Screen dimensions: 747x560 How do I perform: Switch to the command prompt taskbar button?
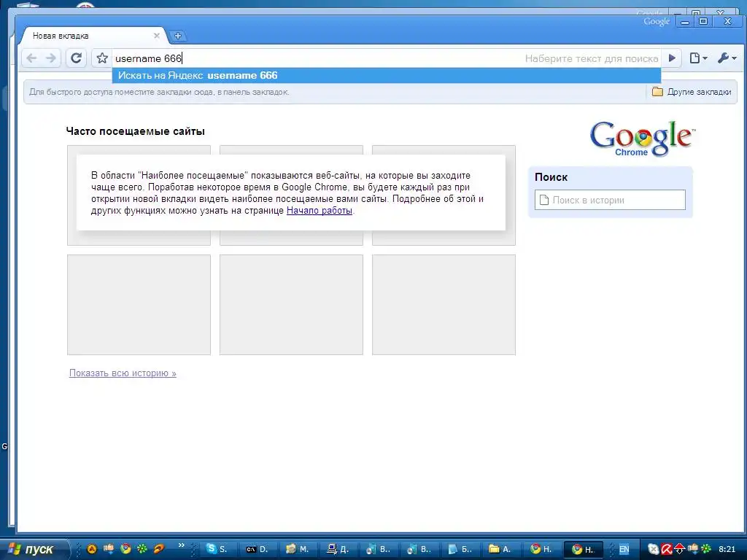(258, 549)
